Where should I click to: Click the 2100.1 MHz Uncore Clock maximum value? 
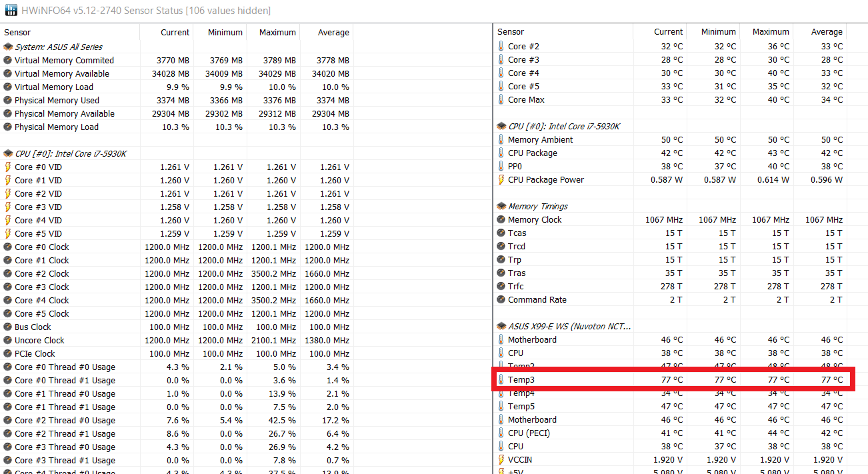[x=275, y=340]
